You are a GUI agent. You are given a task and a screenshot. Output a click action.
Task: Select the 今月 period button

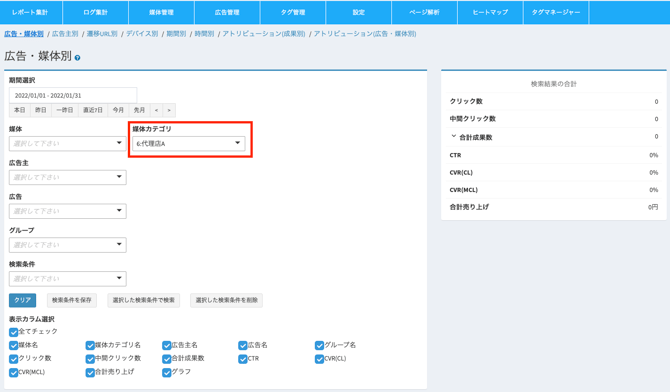[118, 110]
